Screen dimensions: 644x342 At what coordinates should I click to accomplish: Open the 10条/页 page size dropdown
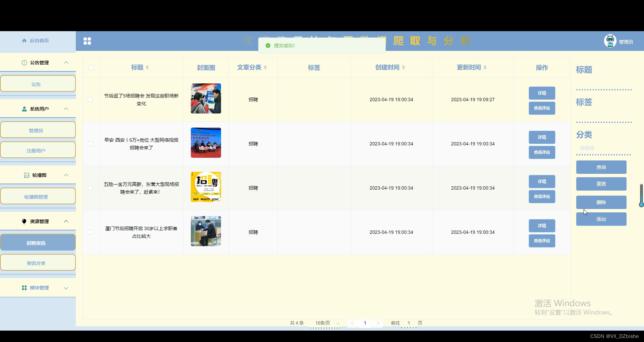pos(325,323)
